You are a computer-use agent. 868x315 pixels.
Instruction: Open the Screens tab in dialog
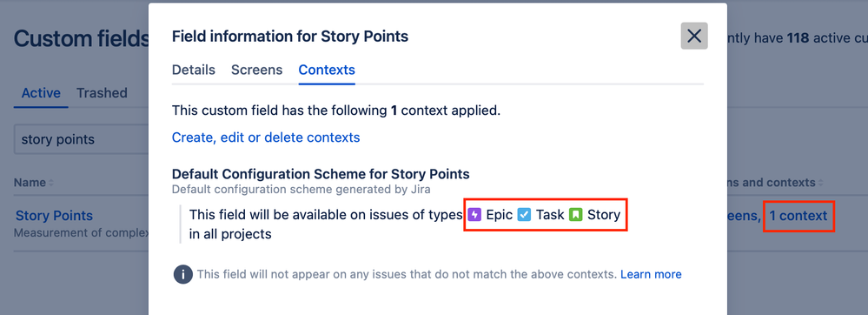coord(257,70)
